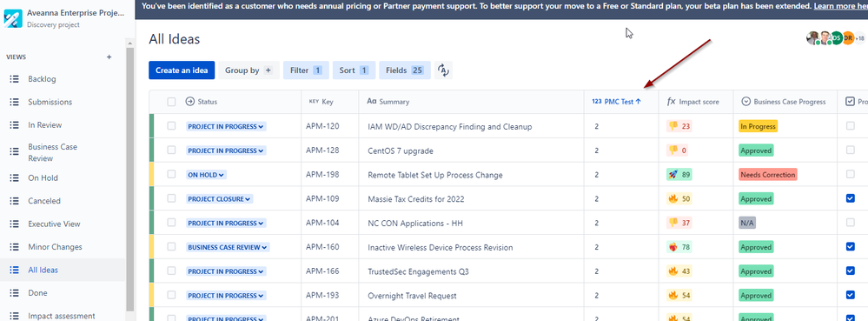Click the auto-sort refresh icon beside Fields
Viewport: 868px width, 321px height.
pos(443,70)
